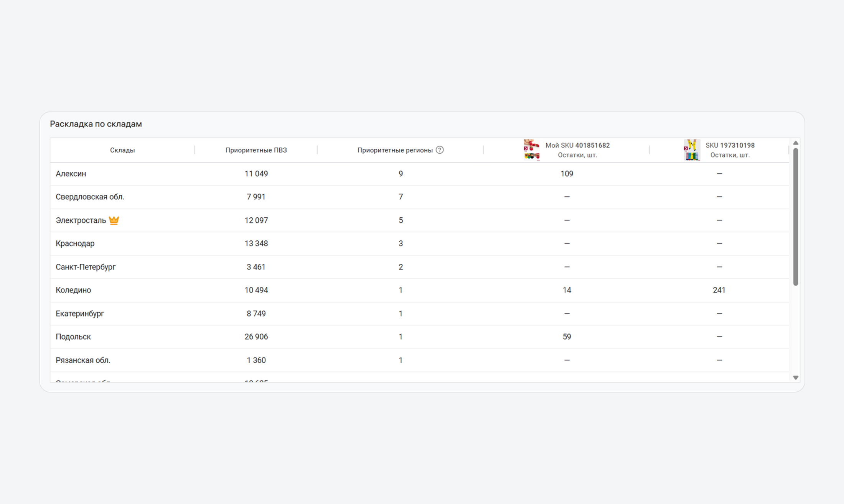
Task: Click the Приоритетные регионы column header
Action: tap(395, 150)
